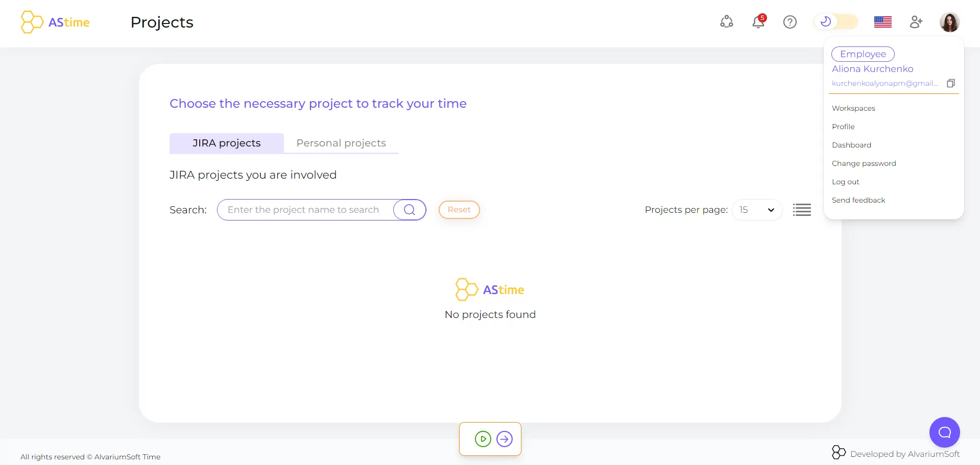Open the support chat bubble
This screenshot has width=980, height=465.
point(944,432)
